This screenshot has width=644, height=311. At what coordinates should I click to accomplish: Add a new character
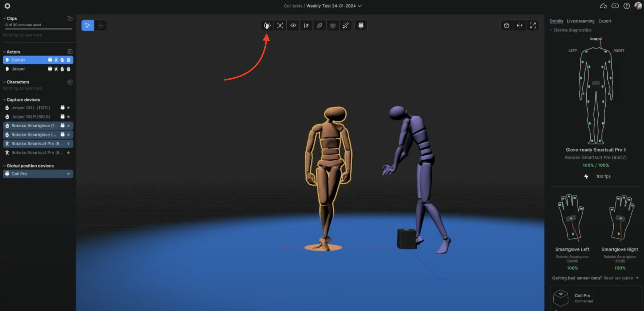click(x=70, y=82)
